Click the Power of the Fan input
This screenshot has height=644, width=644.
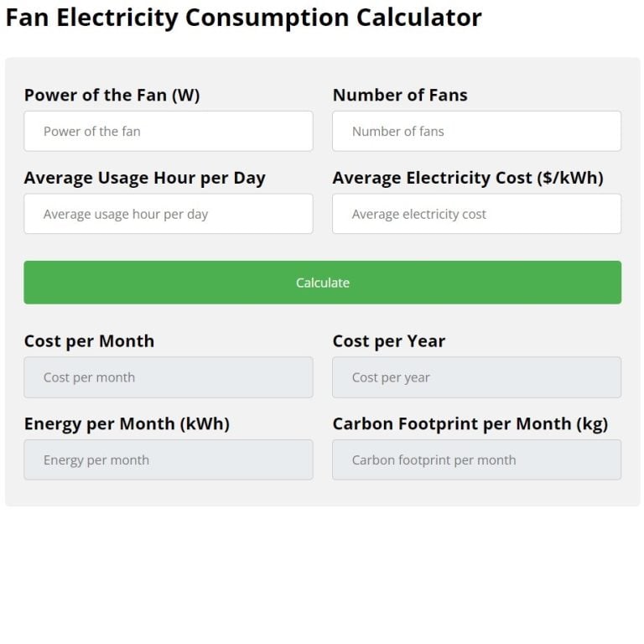168,132
